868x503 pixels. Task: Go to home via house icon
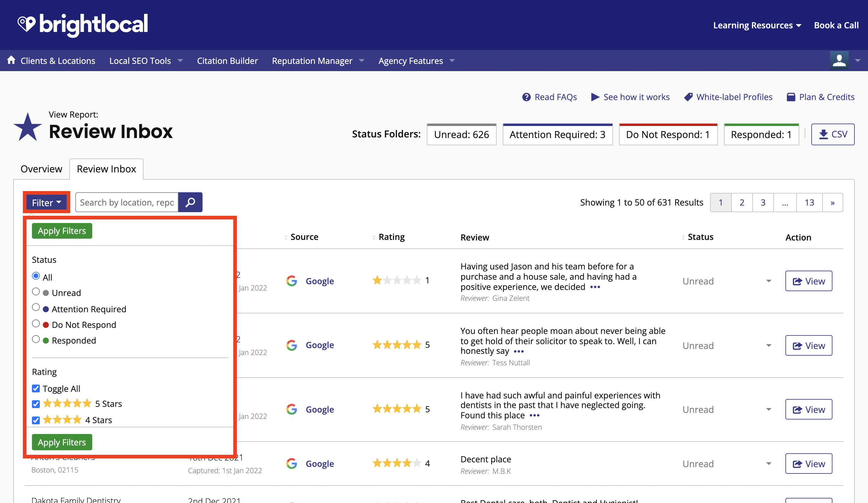click(x=11, y=60)
